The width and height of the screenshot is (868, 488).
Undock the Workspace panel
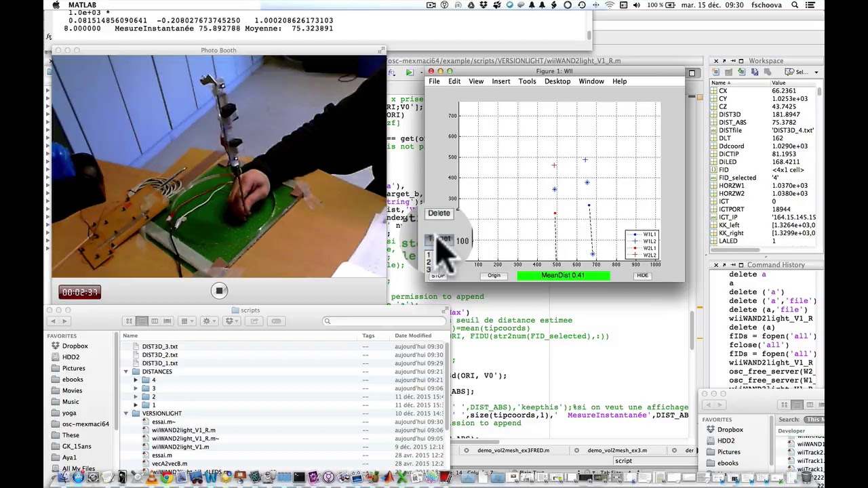coord(724,61)
